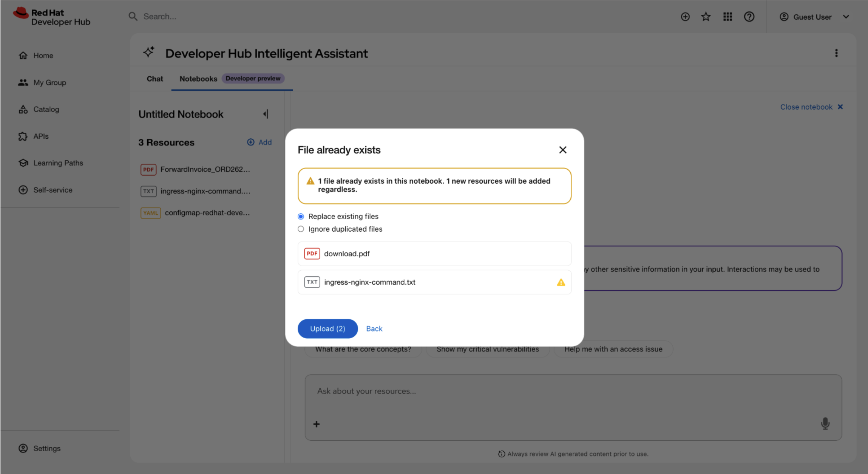Click the YAML icon beside configmap resource
This screenshot has height=474, width=868.
pos(151,213)
